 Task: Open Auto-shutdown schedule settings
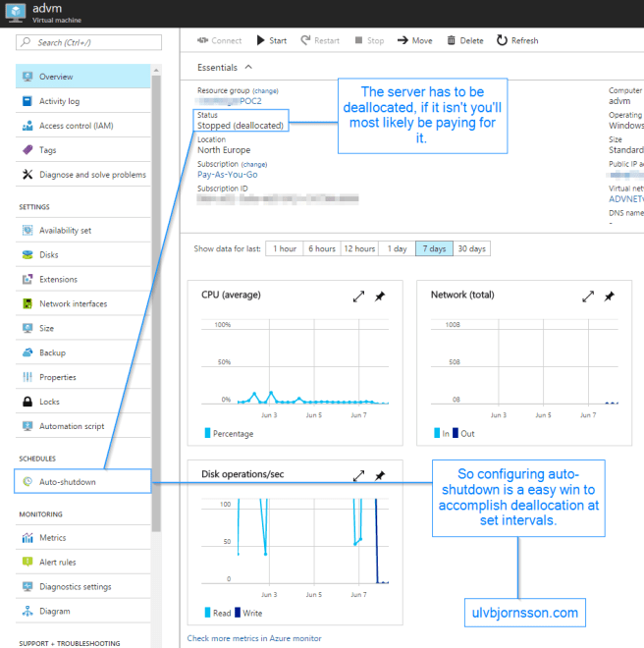pos(82,481)
